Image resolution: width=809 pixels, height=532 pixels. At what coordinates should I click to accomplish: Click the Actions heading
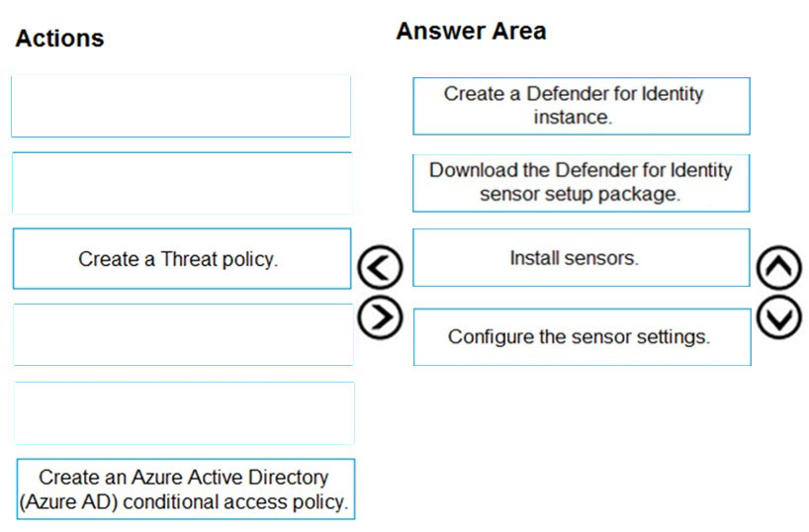pyautogui.click(x=60, y=39)
